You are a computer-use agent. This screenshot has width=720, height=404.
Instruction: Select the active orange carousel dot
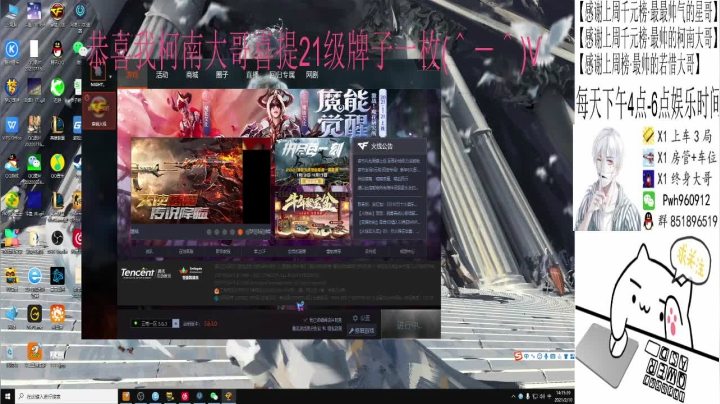coord(240,232)
